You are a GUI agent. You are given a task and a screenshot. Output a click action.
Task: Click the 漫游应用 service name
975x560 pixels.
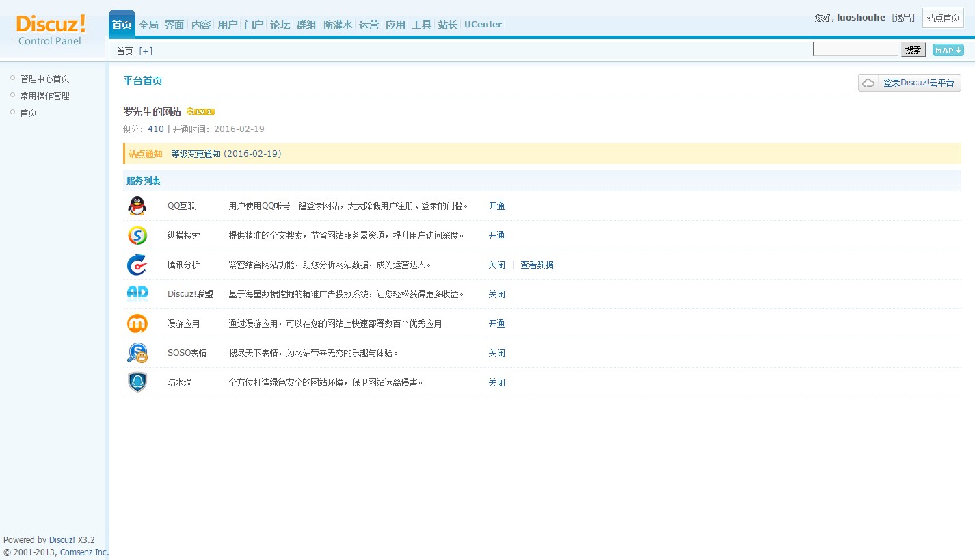coord(184,323)
